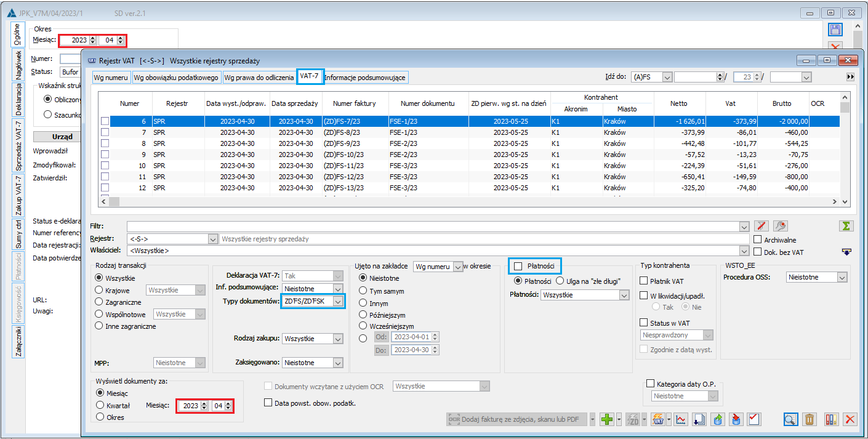Open the Załączniki vertical tab
Viewport: 868px width, 439px height.
point(18,341)
